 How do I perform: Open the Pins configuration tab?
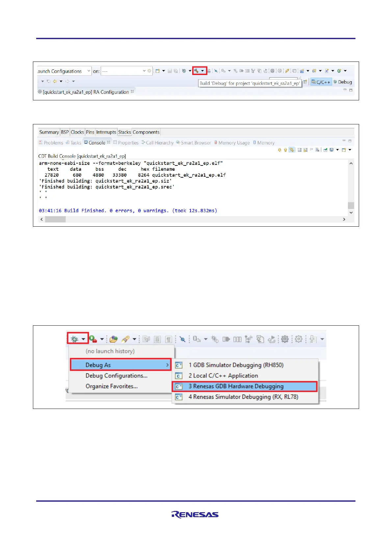pos(90,132)
